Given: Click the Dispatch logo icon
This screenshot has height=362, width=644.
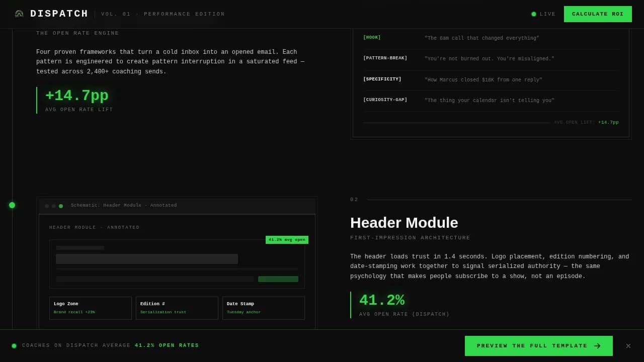Looking at the screenshot, I should point(19,14).
